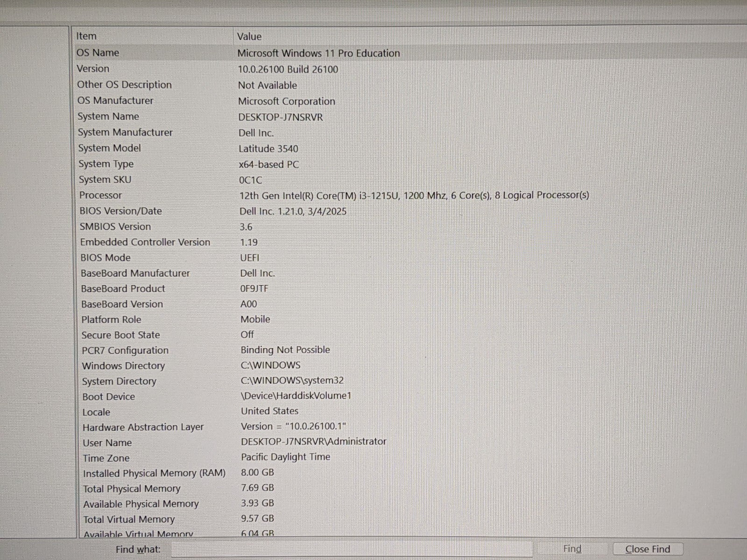Select the BIOS Mode row
The height and width of the screenshot is (560, 747).
pyautogui.click(x=106, y=258)
